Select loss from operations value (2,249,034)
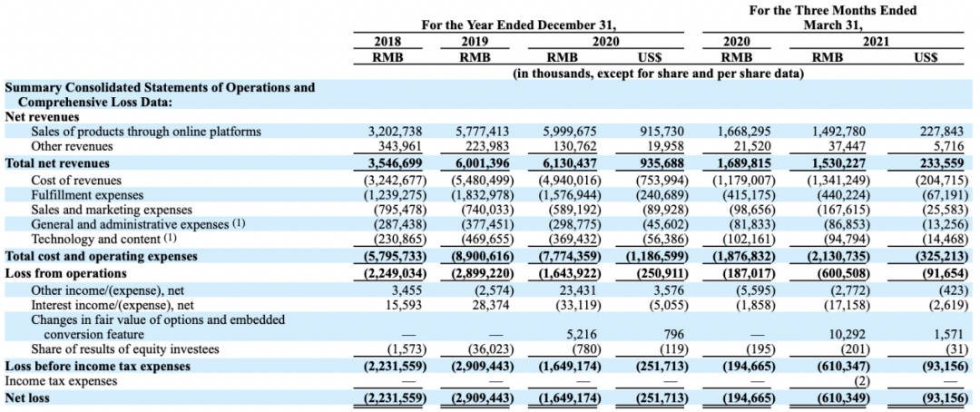The height and width of the screenshot is (412, 980). click(394, 273)
